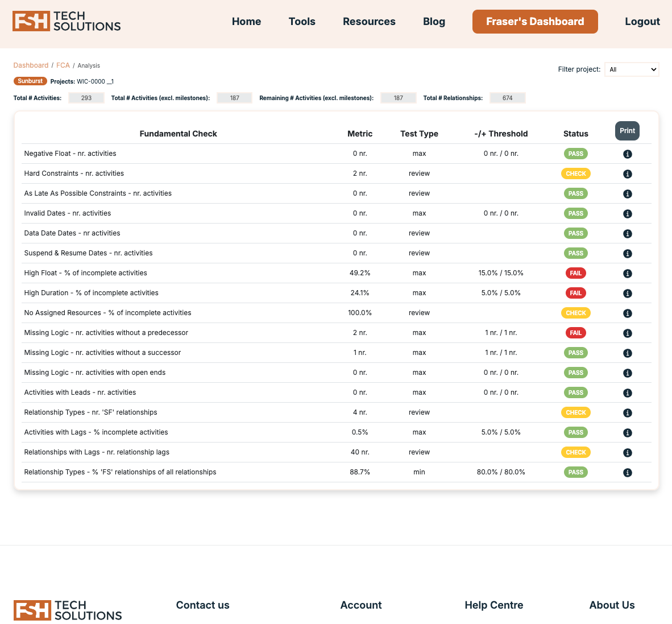672x624 pixels.
Task: Click info icon beside 'SF' relationships check
Action: 628,412
